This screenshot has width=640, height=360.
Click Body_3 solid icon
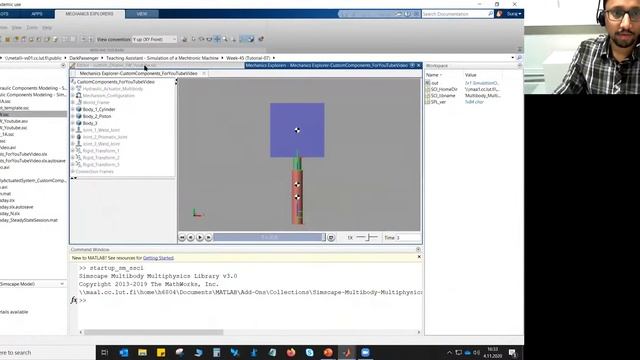pyautogui.click(x=79, y=123)
